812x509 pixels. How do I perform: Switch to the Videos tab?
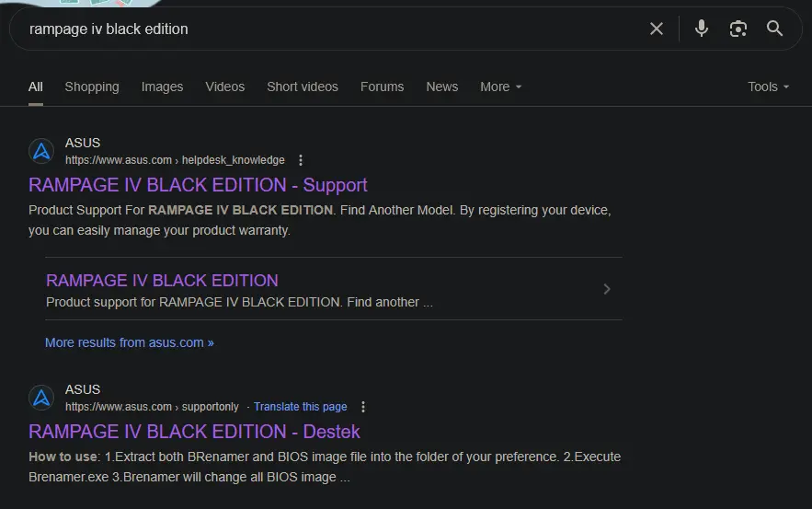224,87
